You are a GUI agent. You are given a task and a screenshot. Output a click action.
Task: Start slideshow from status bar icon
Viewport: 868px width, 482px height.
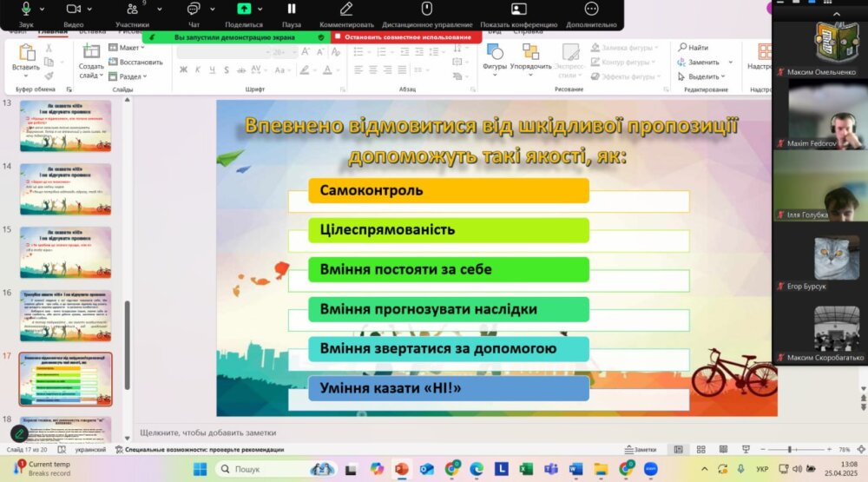pyautogui.click(x=746, y=450)
